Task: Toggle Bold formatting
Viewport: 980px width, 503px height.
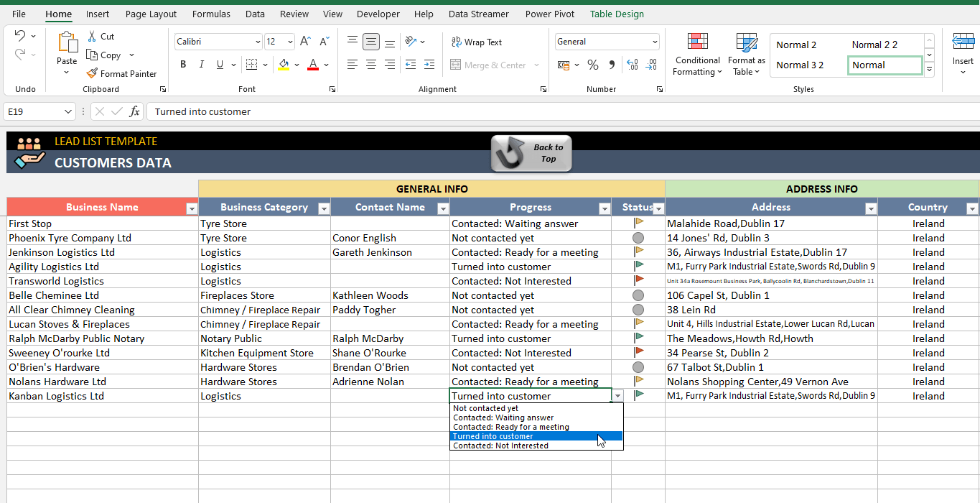Action: (x=183, y=65)
